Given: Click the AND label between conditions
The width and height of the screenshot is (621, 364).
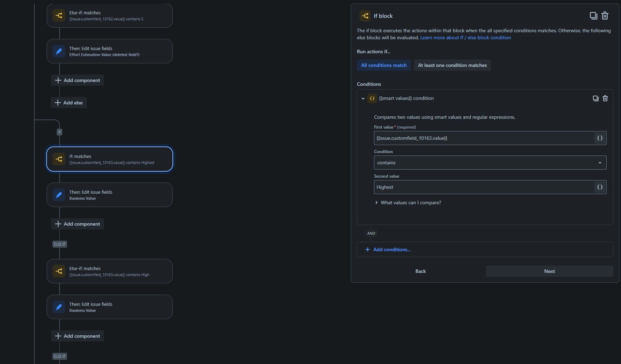Looking at the screenshot, I should pyautogui.click(x=371, y=233).
